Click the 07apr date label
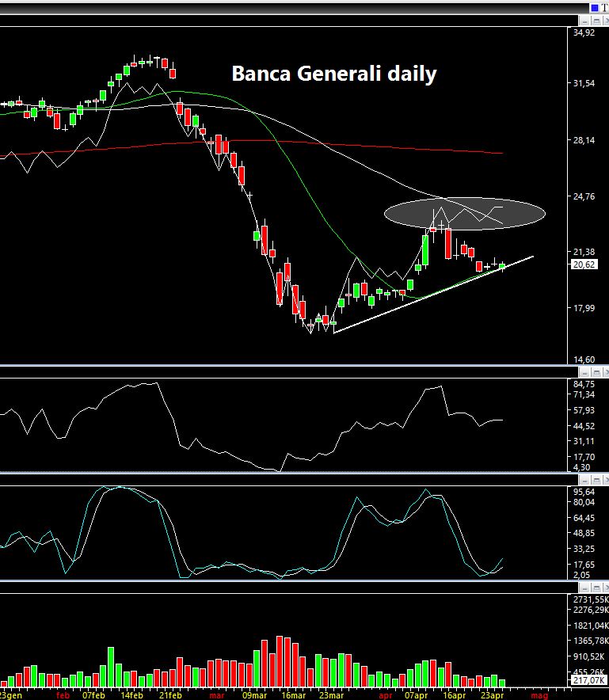The width and height of the screenshot is (609, 700). [x=416, y=695]
